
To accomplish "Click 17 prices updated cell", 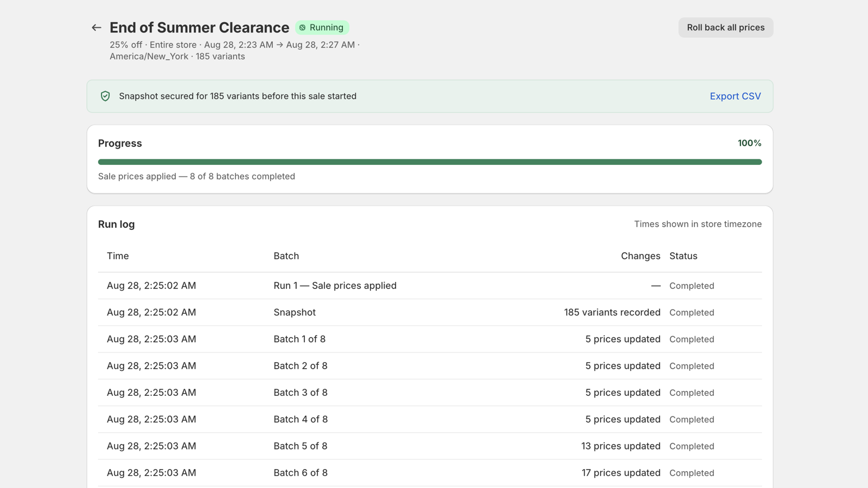I will click(621, 473).
